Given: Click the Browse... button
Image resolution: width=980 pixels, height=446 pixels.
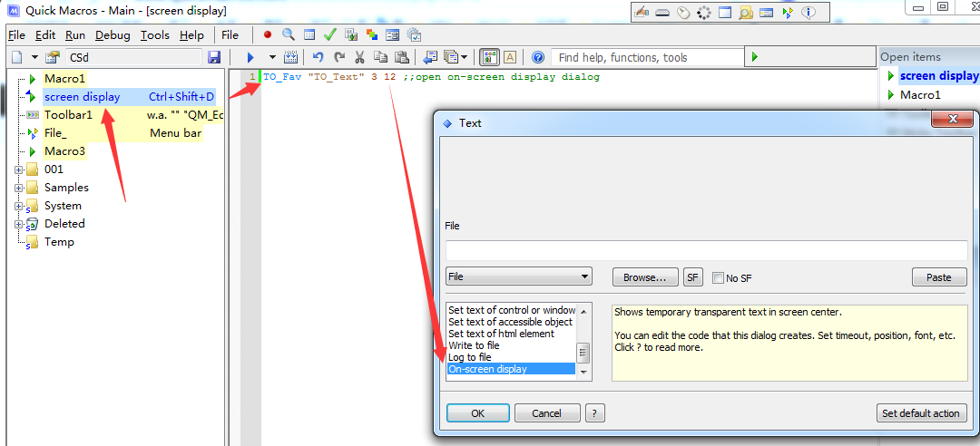Looking at the screenshot, I should coord(645,277).
